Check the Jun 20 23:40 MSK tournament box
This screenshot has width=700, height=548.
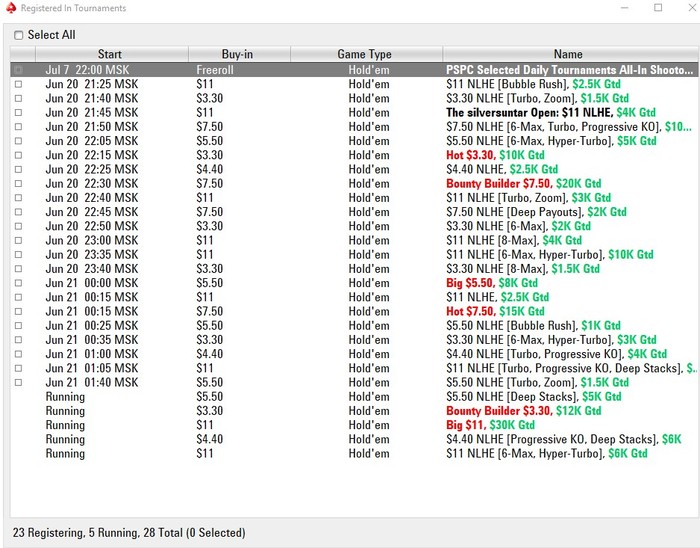(18, 269)
